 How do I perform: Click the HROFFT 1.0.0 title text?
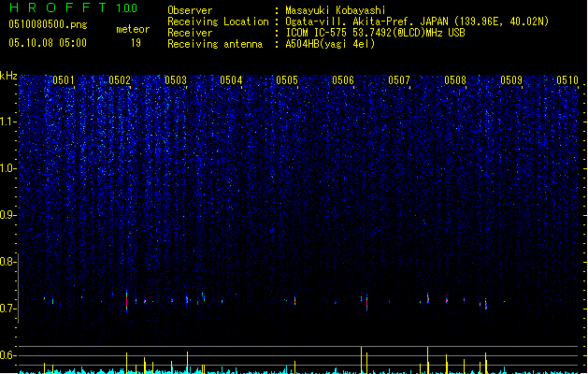[x=74, y=7]
